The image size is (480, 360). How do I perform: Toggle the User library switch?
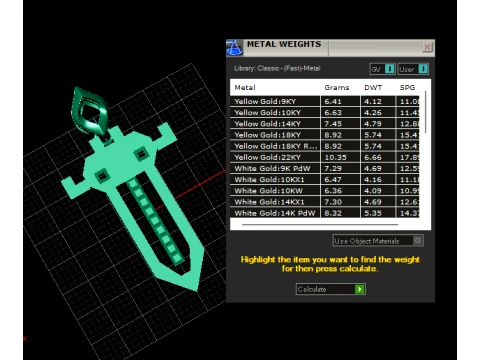coord(413,69)
